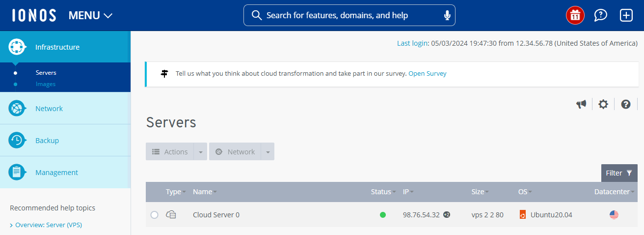Activate the microphone voice search icon

click(x=447, y=15)
